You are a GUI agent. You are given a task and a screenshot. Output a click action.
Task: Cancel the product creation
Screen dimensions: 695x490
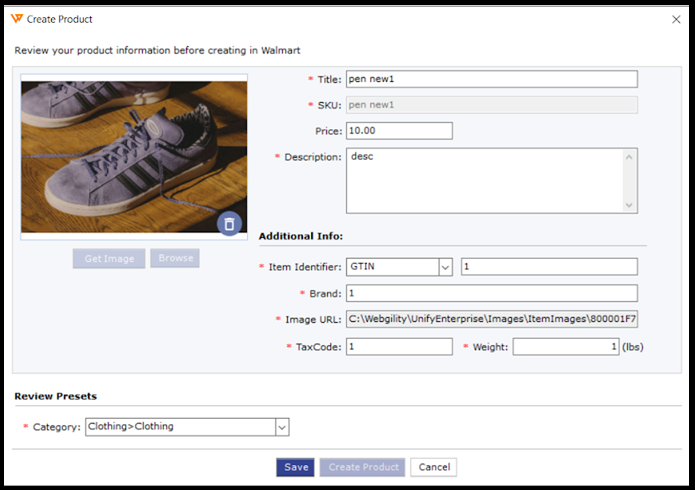(433, 467)
